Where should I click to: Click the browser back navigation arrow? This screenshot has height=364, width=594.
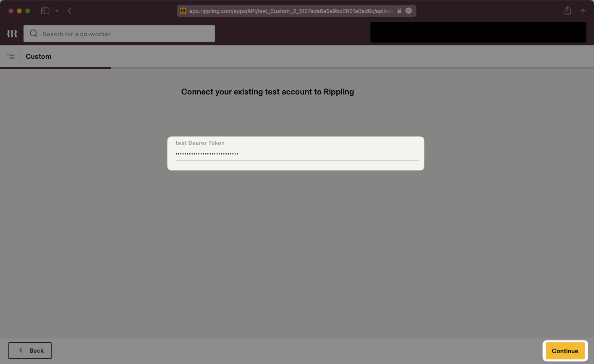(70, 10)
